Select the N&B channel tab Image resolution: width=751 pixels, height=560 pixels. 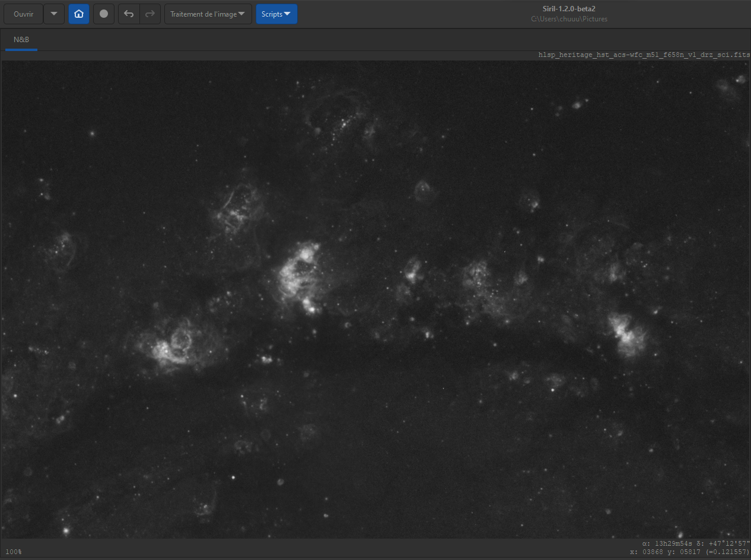coord(21,40)
